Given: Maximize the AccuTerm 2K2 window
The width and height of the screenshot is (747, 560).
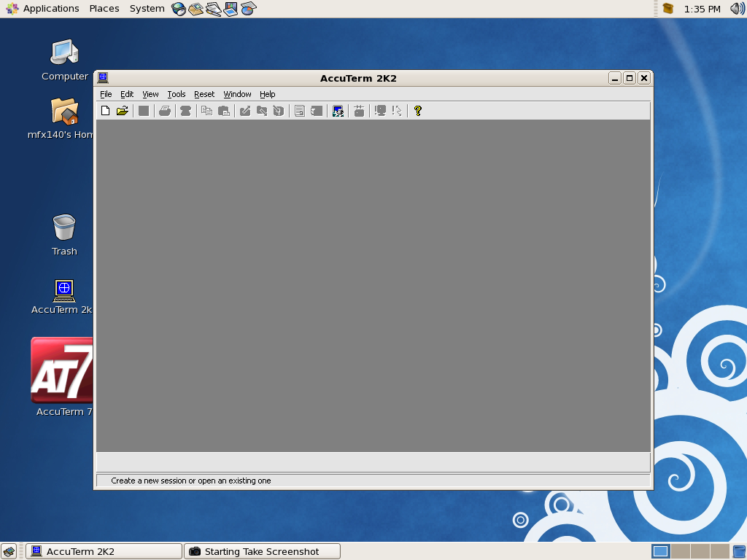Looking at the screenshot, I should click(x=630, y=78).
